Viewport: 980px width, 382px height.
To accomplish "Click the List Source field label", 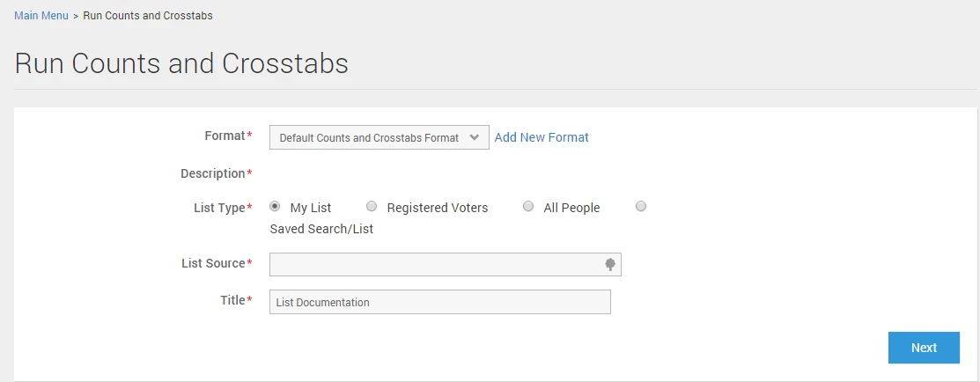I will (x=213, y=263).
